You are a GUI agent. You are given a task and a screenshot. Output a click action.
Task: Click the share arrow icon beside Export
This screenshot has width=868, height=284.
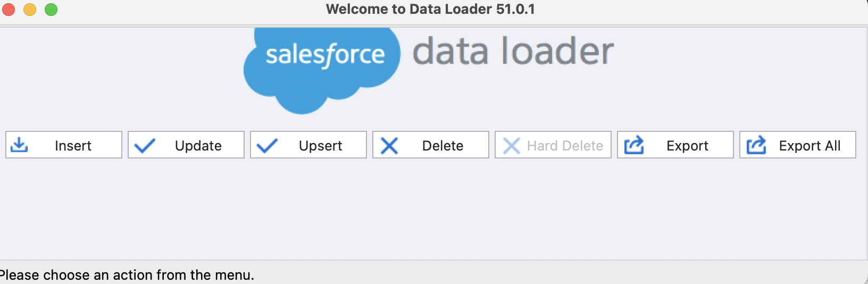pyautogui.click(x=634, y=145)
